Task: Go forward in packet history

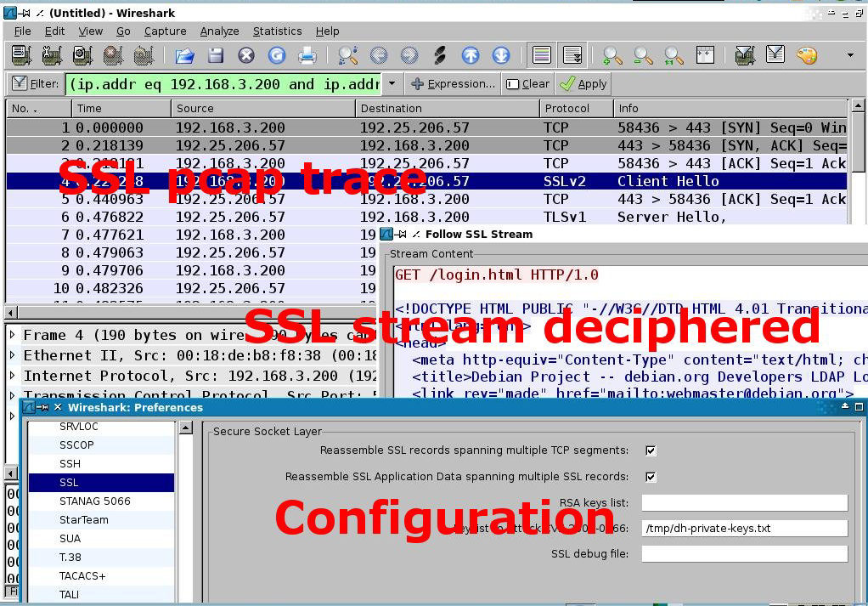Action: 409,55
